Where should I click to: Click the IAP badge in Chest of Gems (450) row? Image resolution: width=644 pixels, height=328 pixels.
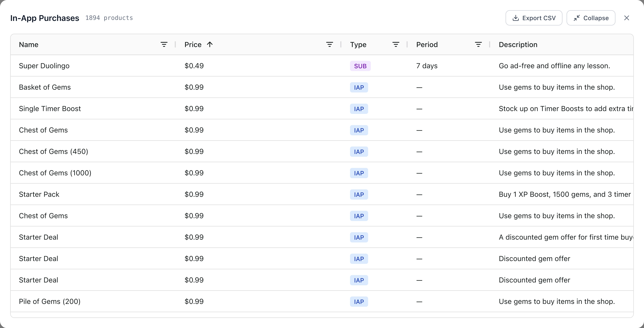pyautogui.click(x=359, y=152)
